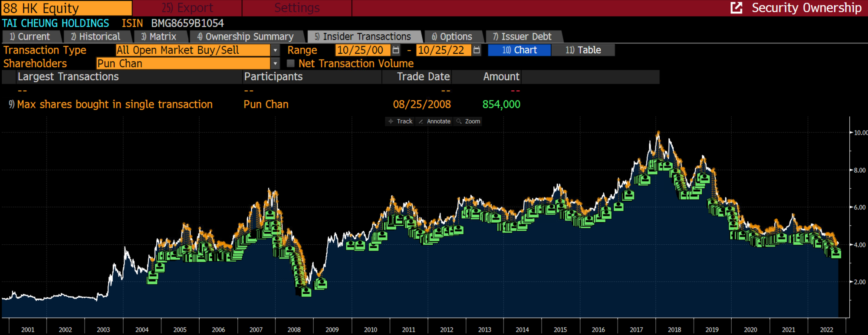
Task: Click the Pun Chan participant cell
Action: tap(266, 105)
